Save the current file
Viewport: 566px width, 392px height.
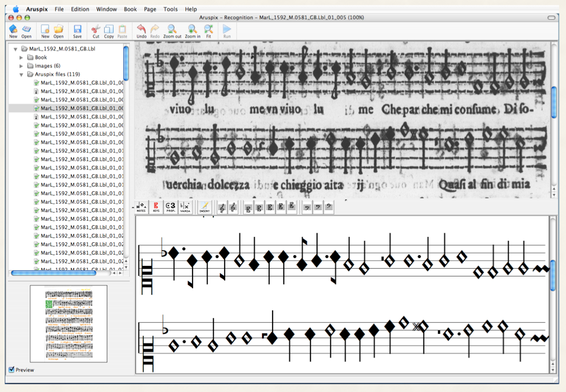click(x=77, y=31)
